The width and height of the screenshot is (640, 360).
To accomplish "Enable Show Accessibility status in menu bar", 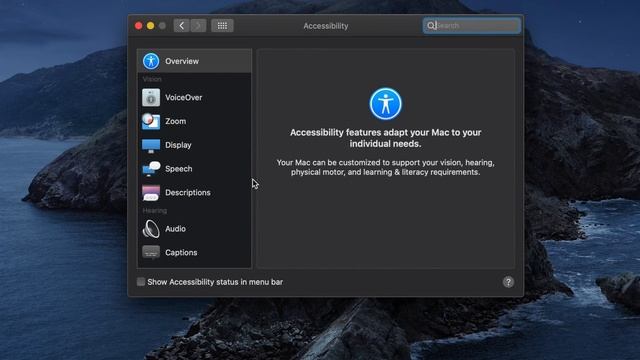I will tap(141, 282).
